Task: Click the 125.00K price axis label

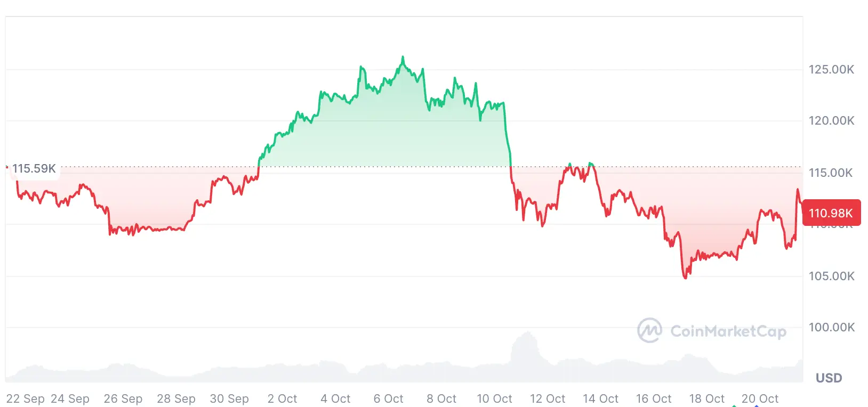Action: 831,69
